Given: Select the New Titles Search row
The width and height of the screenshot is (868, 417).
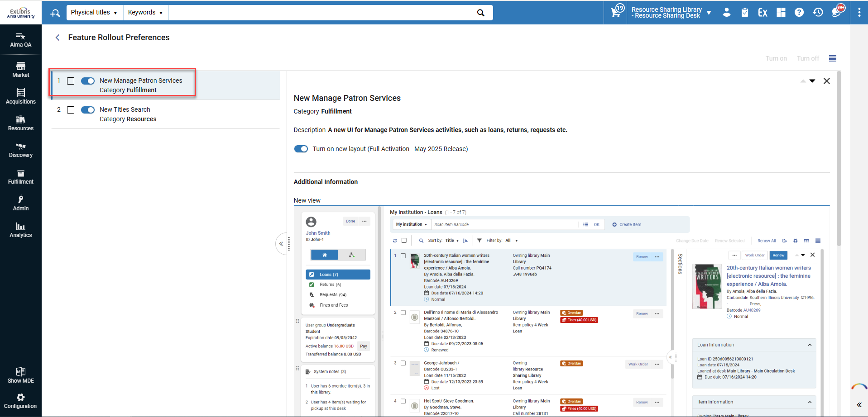Looking at the screenshot, I should click(166, 114).
